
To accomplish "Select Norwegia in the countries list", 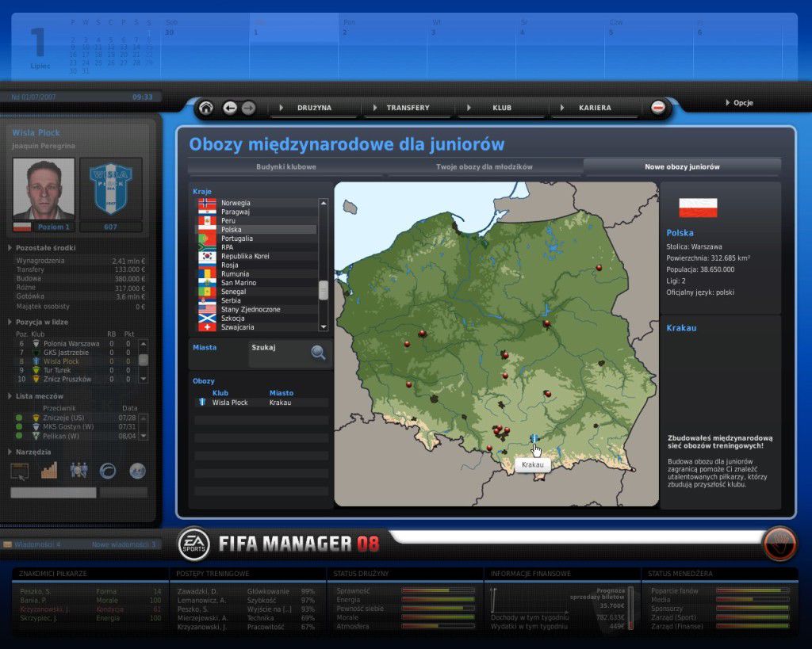I will (257, 203).
